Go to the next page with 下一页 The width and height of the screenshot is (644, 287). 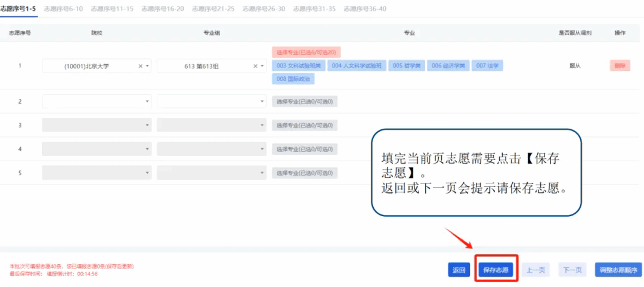coord(572,270)
